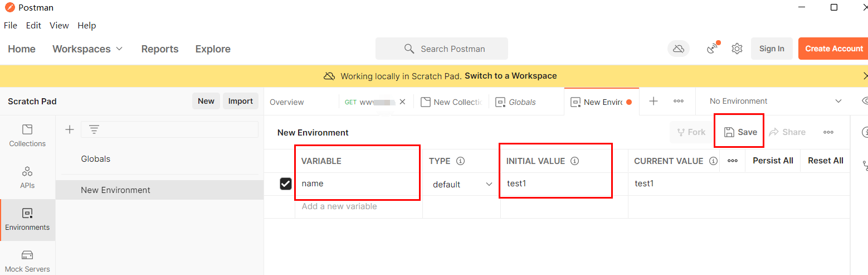Open settings gear icon in header
Image resolution: width=868 pixels, height=275 pixels.
coord(737,49)
